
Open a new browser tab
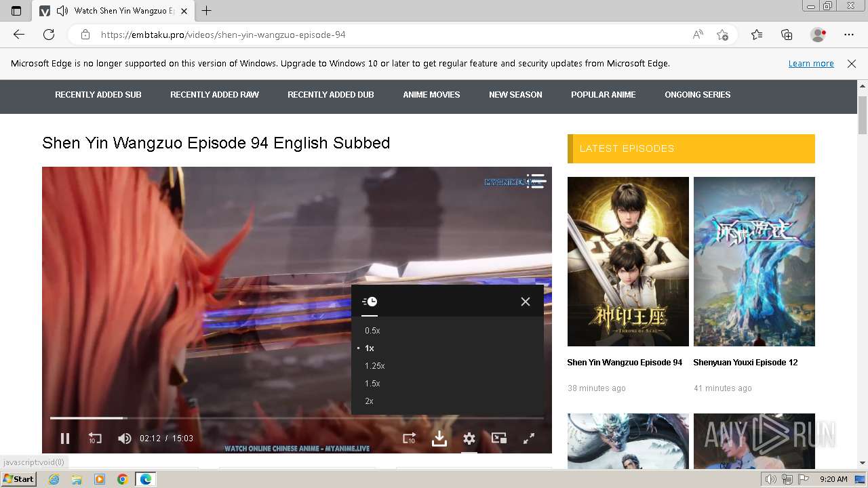(x=207, y=11)
